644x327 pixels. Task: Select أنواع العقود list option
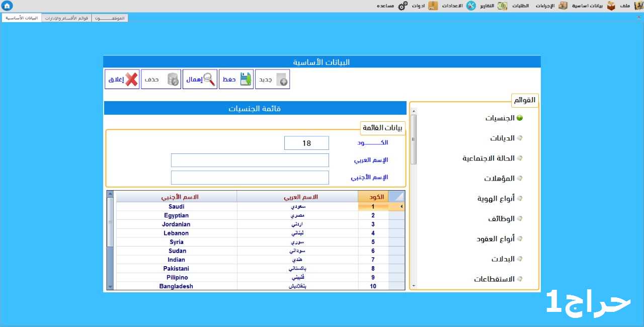click(500, 239)
